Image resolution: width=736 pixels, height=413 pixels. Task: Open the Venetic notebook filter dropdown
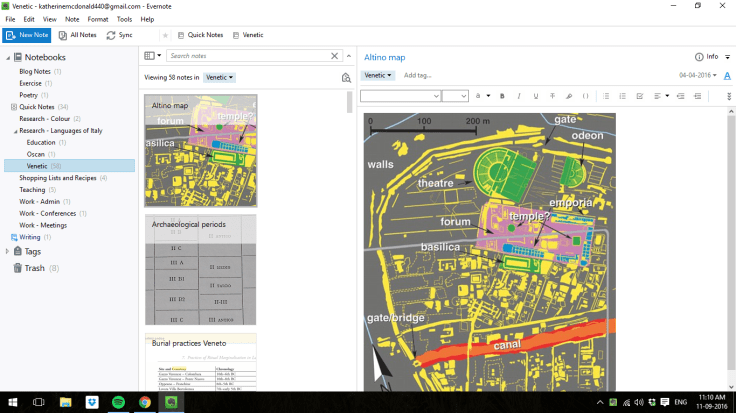point(220,77)
